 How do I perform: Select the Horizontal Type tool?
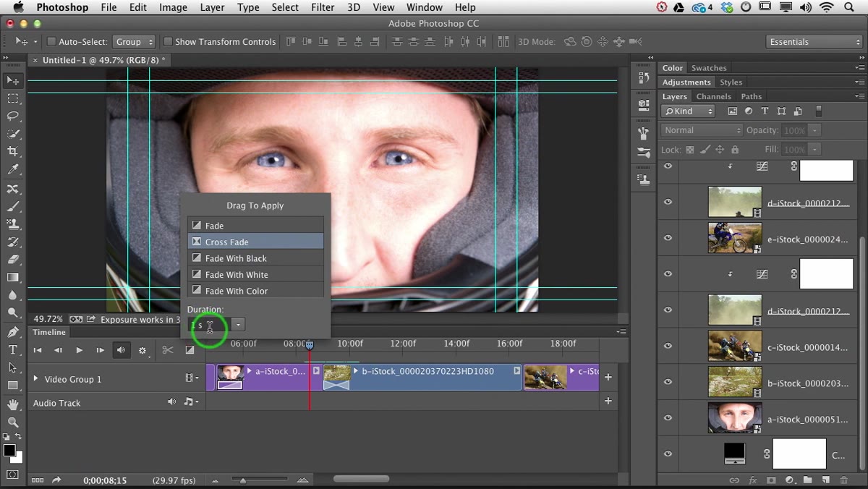13,349
